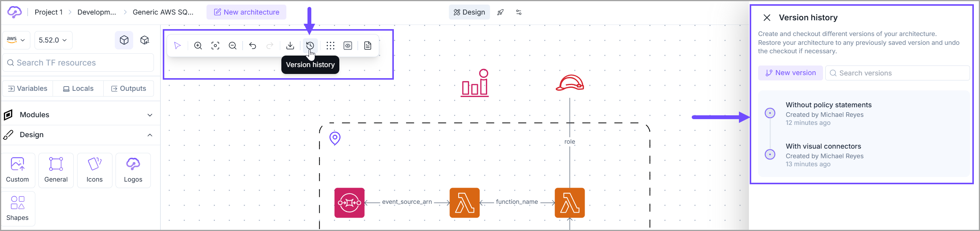Click the New architecture button

coord(246,12)
